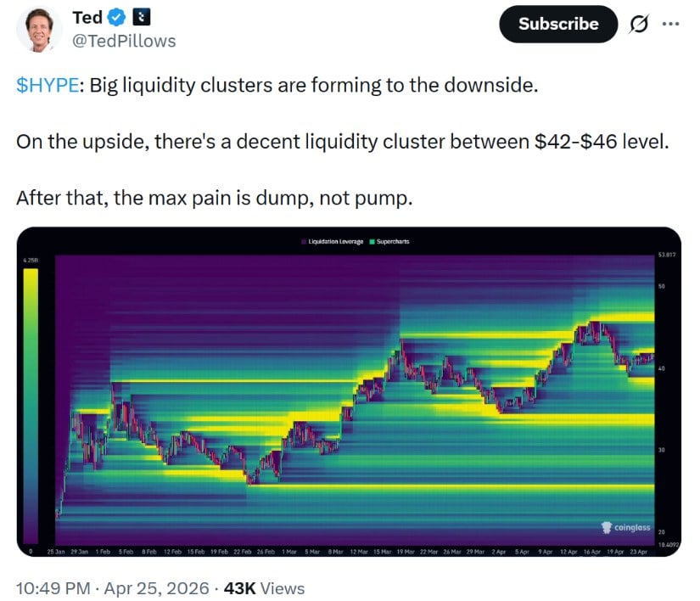Click the display name Ted
The height and width of the screenshot is (601, 700).
click(87, 18)
